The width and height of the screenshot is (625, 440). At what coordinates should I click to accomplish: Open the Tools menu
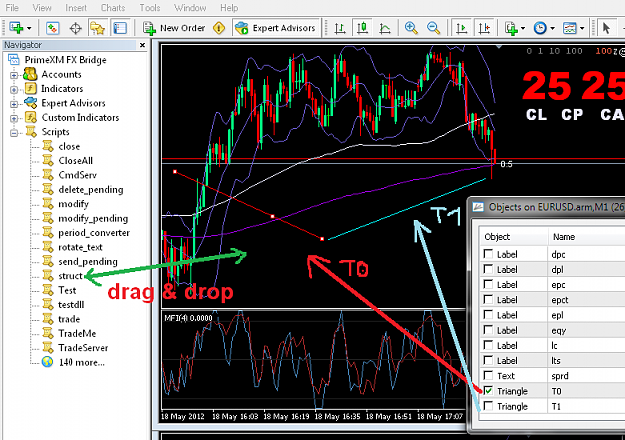(150, 8)
